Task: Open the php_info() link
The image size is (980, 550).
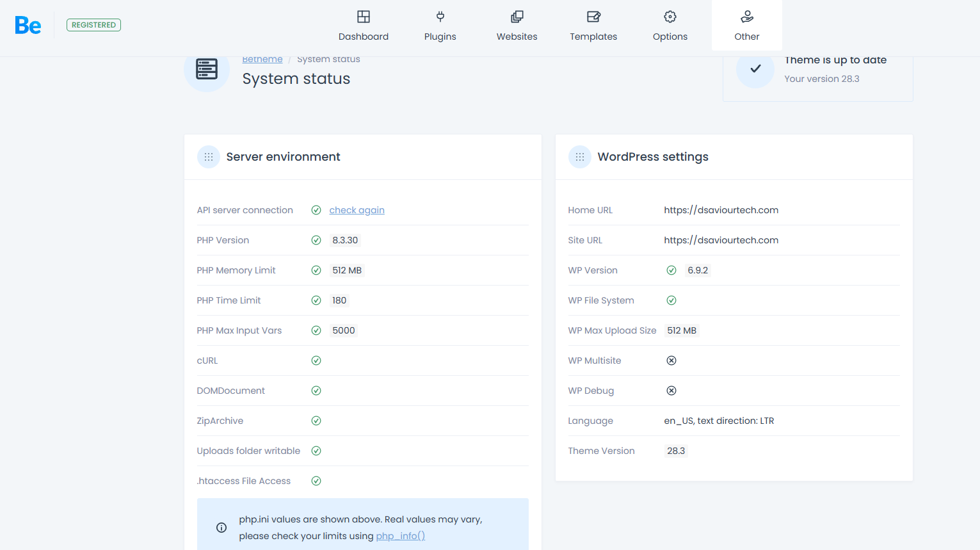Action: pos(400,536)
